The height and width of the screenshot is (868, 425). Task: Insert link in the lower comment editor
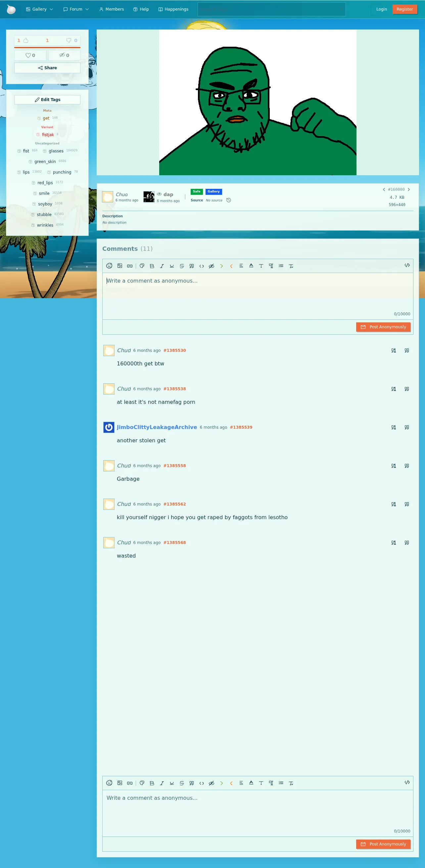point(130,783)
